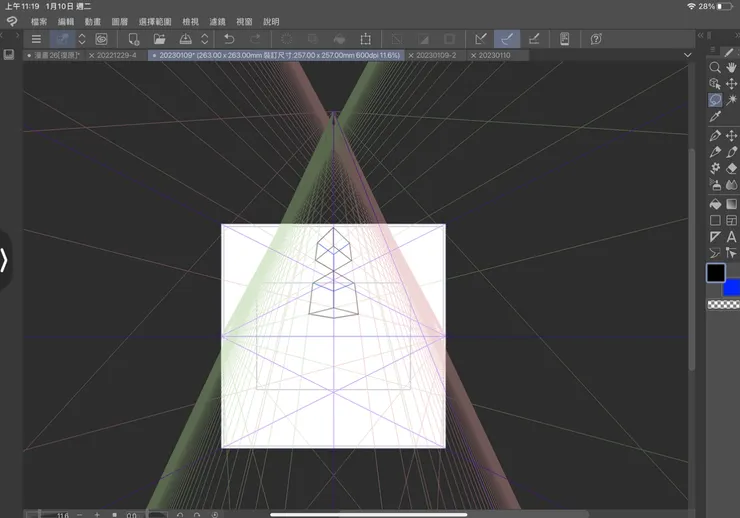Open the CLIP STUDIO logo icon
Viewport: 740px width, 518px height.
11,21
